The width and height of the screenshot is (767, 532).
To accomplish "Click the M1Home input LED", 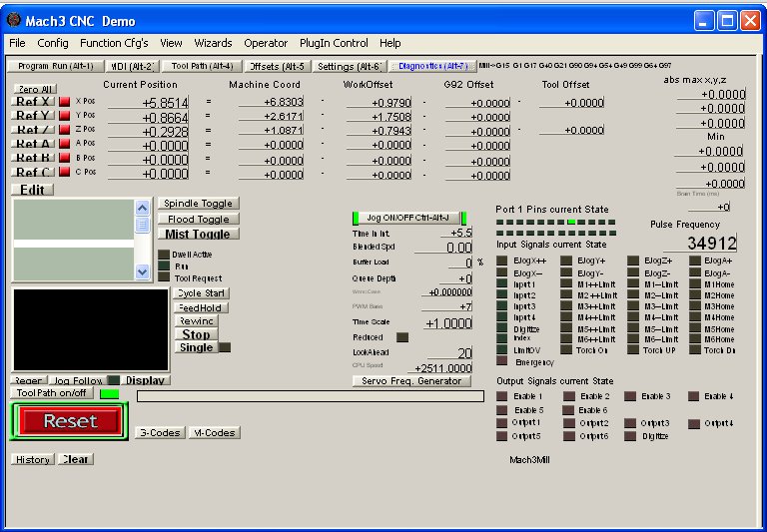I will click(695, 283).
